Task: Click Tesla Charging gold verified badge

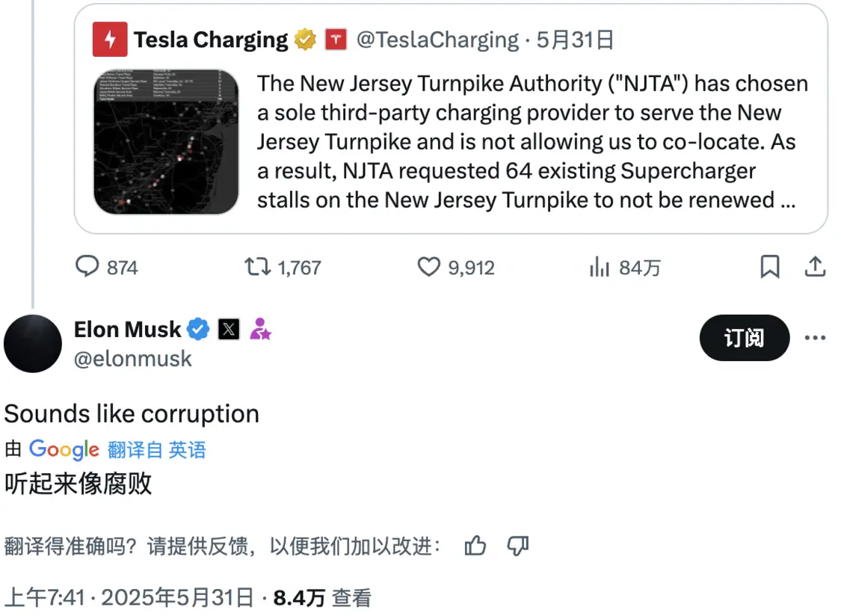Action: pos(305,40)
